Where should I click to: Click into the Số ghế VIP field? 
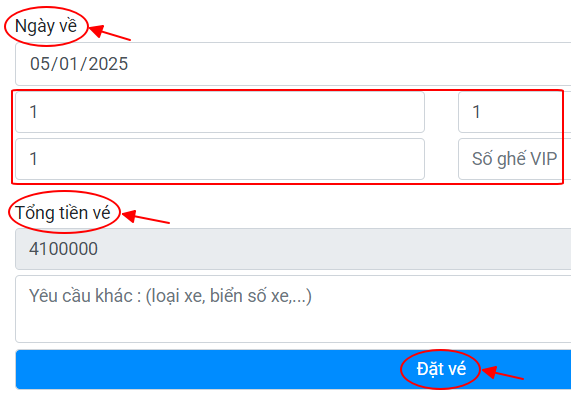[515, 159]
